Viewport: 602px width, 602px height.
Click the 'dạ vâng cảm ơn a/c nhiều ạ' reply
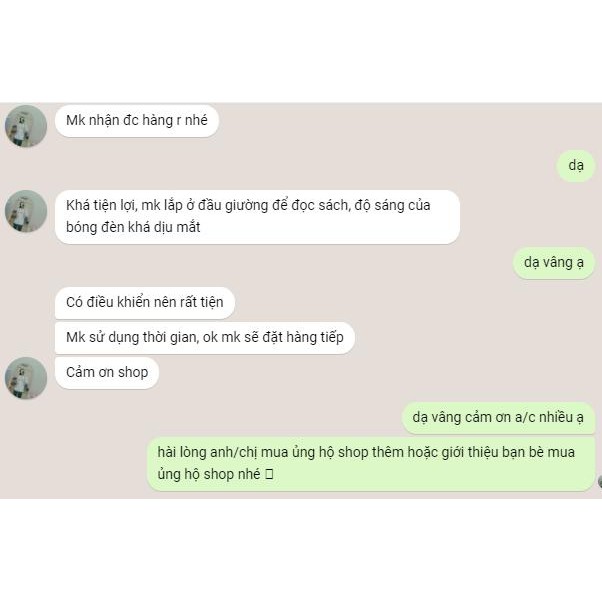tap(498, 418)
